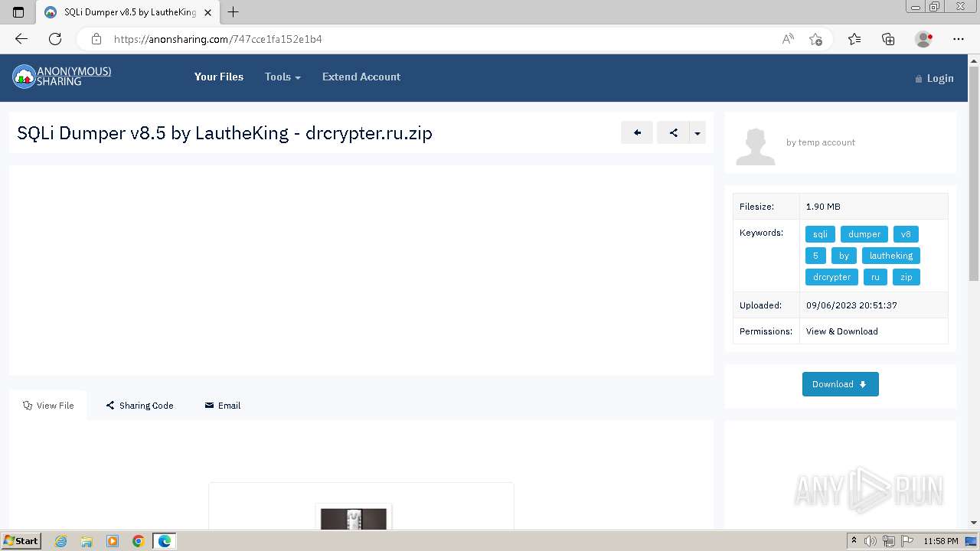
Task: Select the 5 keyword tag
Action: (x=815, y=256)
